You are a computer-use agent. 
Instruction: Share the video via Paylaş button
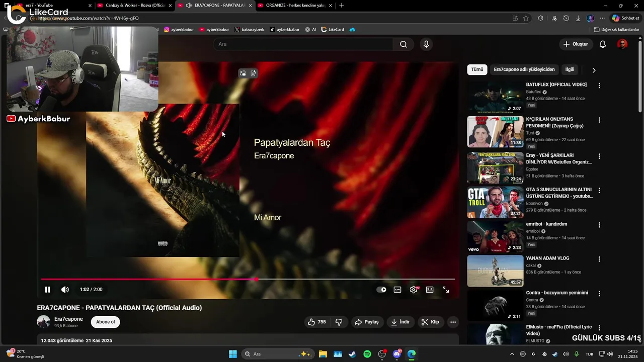coord(366,322)
